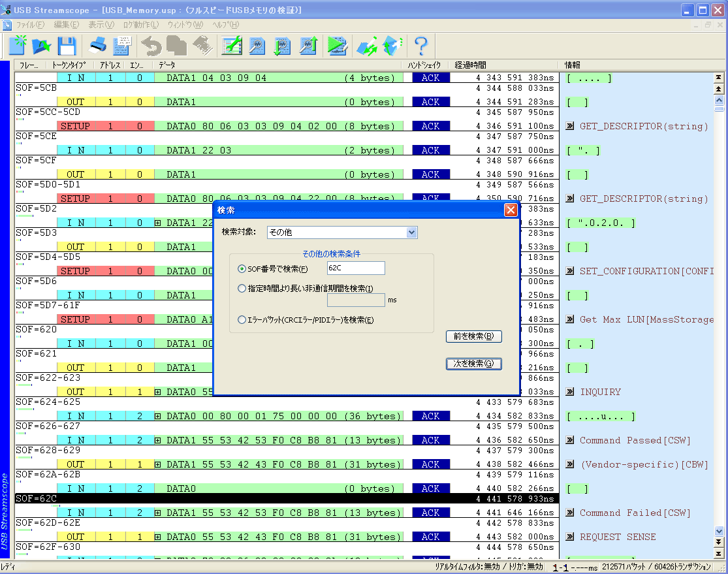Expand the DATA1 22 row under SOF=5D2

158,223
